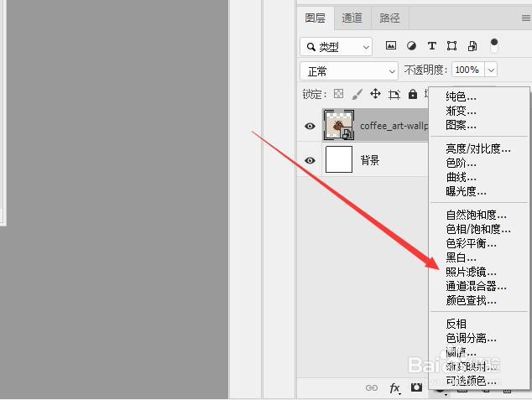Click the 100% opacity field
532x400 pixels.
468,70
